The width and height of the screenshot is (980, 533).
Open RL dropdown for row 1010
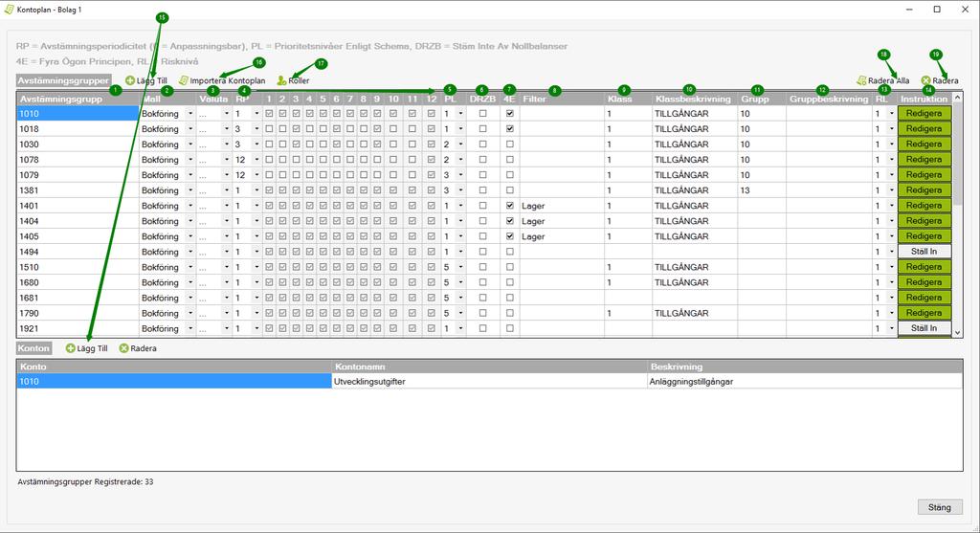point(891,114)
